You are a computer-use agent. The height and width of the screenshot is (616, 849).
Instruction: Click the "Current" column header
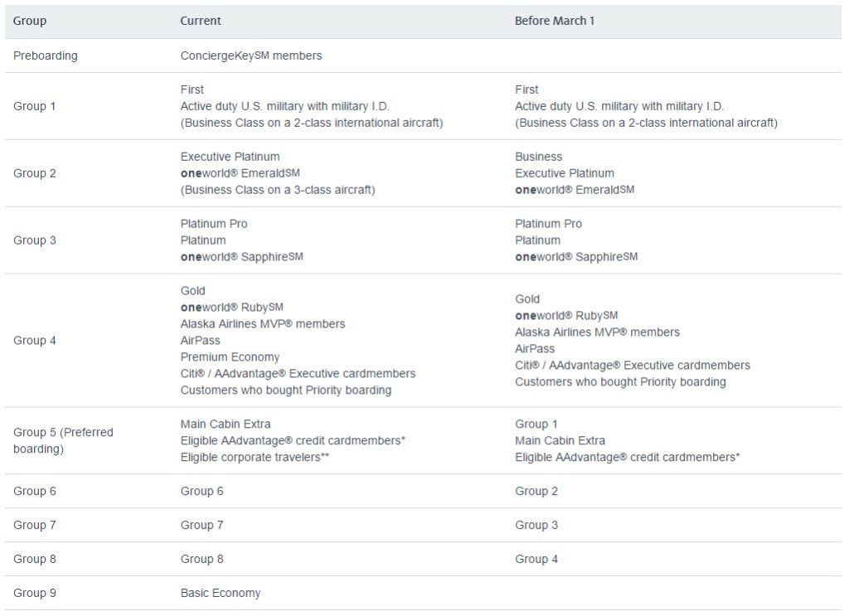(201, 21)
